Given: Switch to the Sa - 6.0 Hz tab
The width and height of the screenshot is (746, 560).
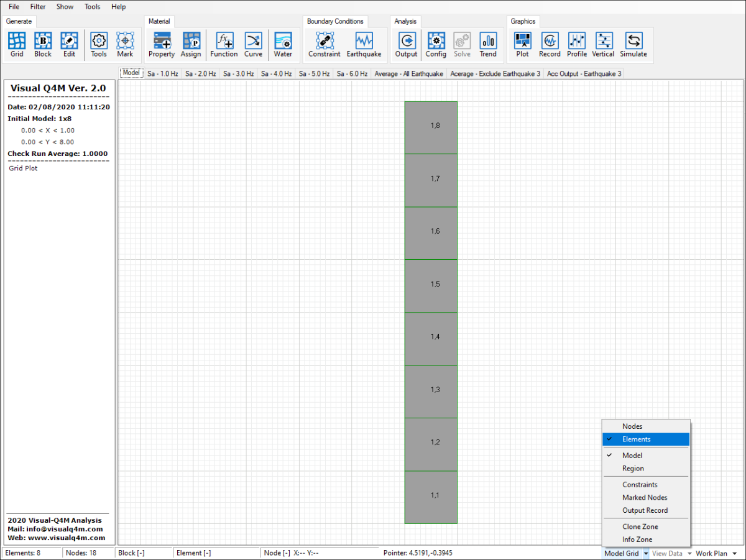Looking at the screenshot, I should [x=352, y=73].
